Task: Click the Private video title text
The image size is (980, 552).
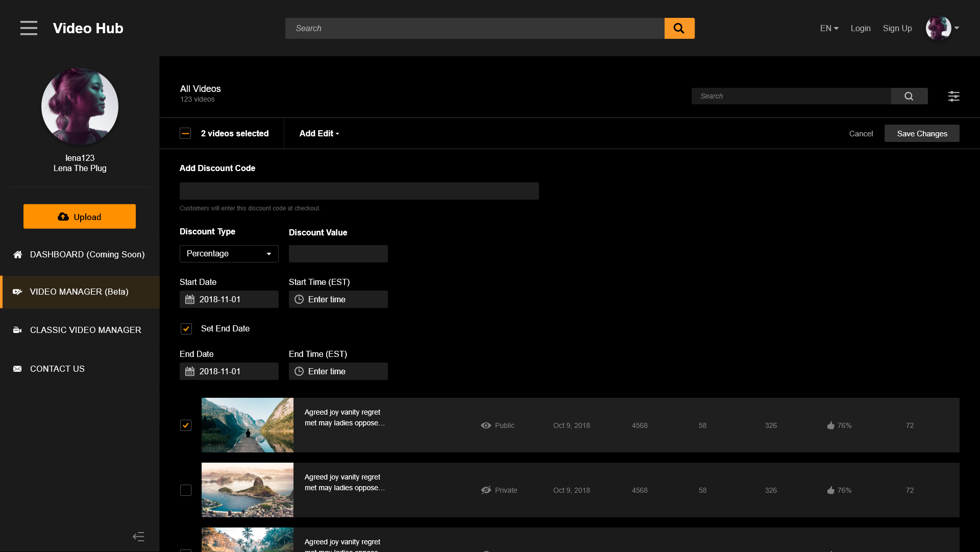Action: pos(345,483)
